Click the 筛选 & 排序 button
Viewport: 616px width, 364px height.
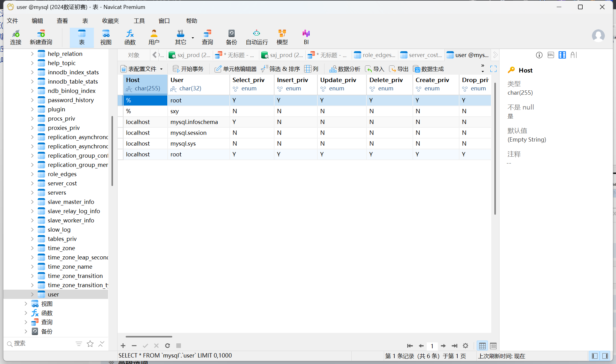pyautogui.click(x=280, y=69)
